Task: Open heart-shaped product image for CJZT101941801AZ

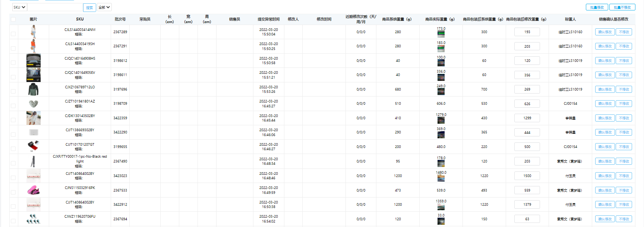Action: [x=33, y=104]
